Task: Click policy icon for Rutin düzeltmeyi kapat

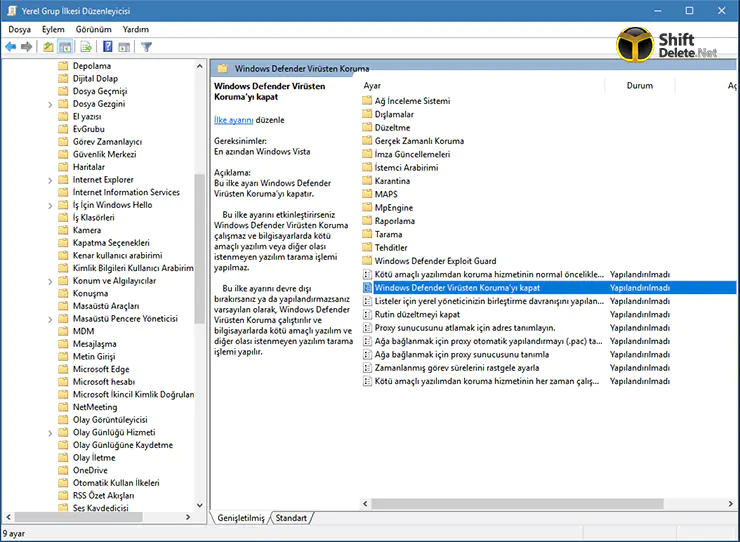Action: (x=367, y=314)
